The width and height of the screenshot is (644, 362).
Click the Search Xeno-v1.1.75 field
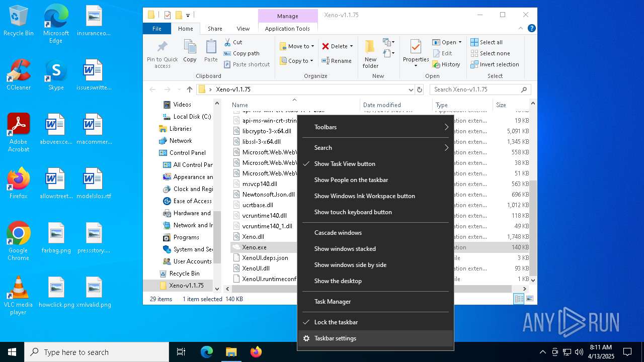tap(480, 89)
